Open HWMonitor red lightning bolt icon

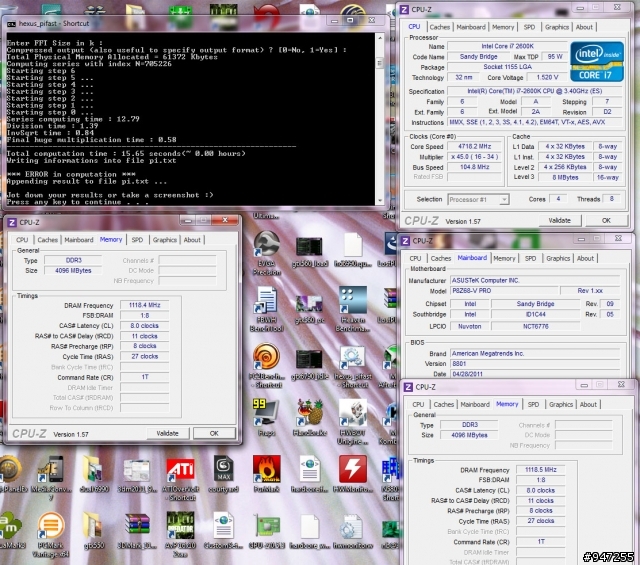point(353,472)
